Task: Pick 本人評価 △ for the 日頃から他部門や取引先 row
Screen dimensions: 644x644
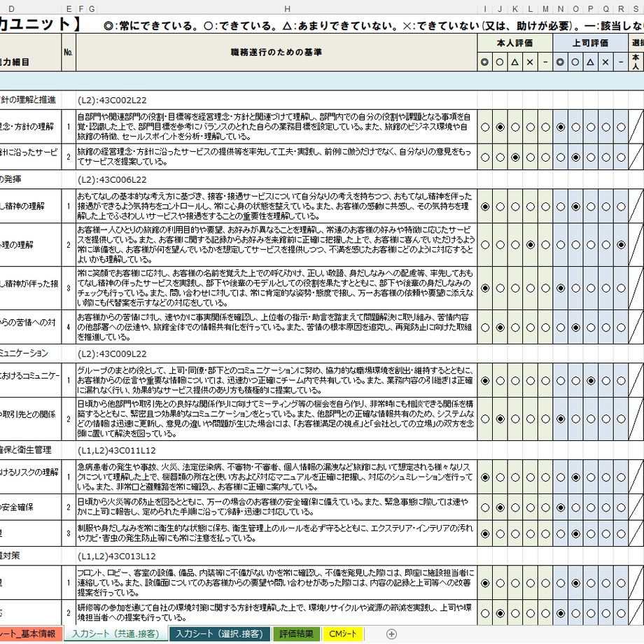Action: coord(515,419)
